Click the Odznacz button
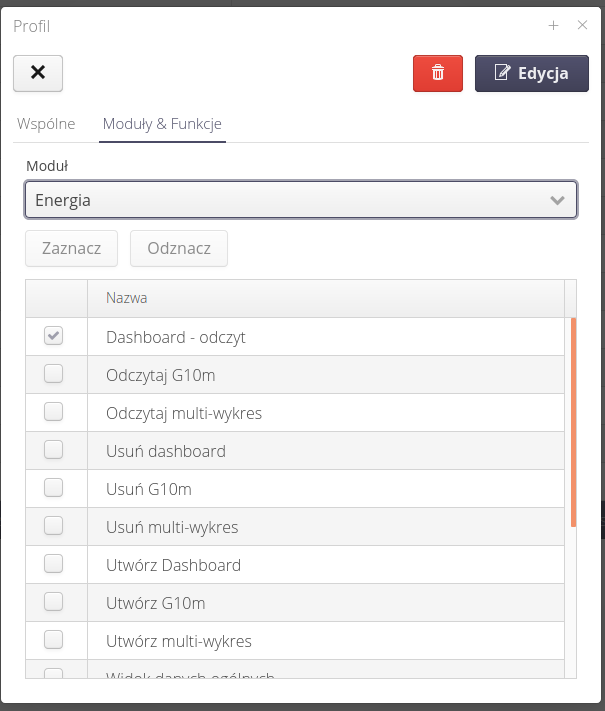Viewport: 605px width, 711px height. tap(179, 249)
